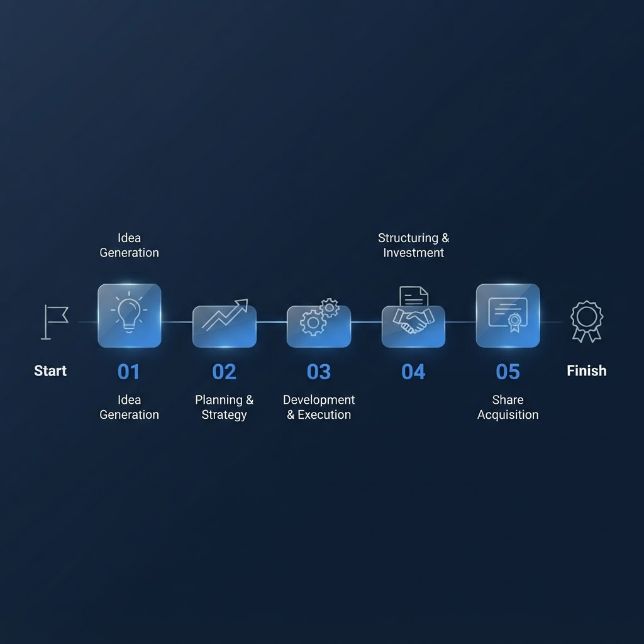Click the handshake Structuring tile

413,326
